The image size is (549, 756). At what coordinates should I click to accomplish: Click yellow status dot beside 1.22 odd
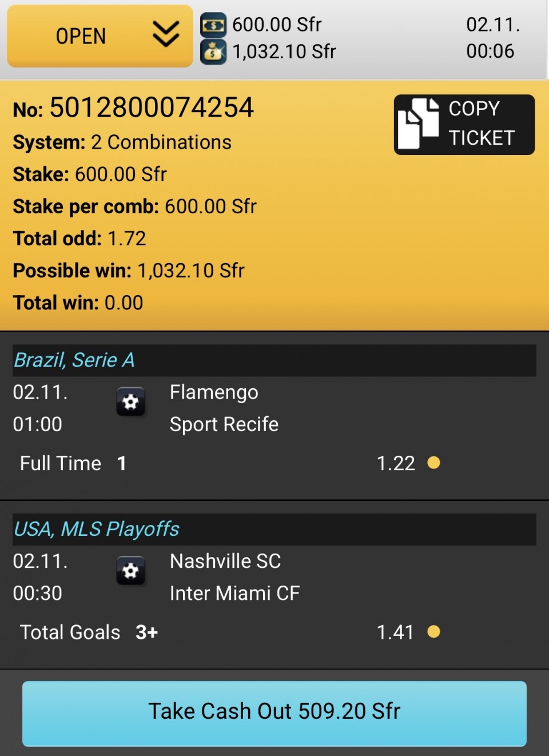tap(433, 463)
